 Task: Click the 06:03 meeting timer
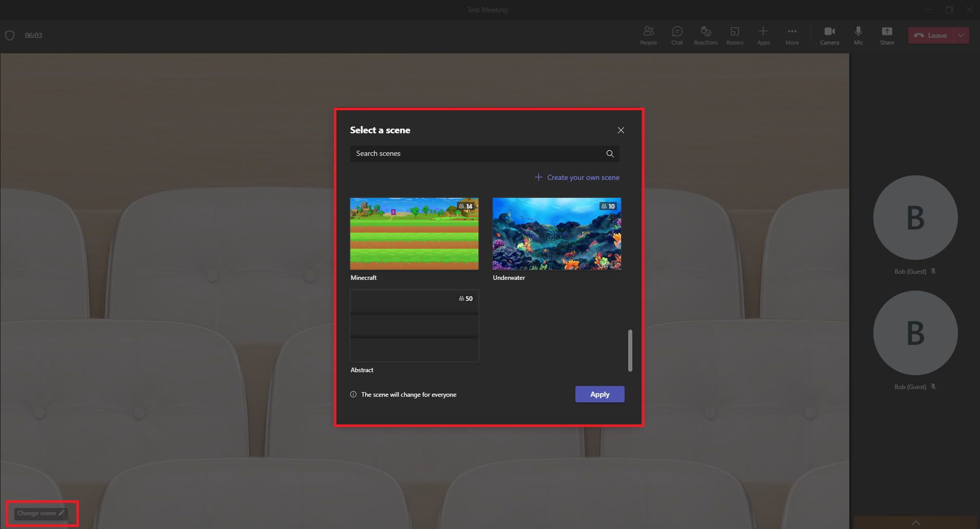[x=33, y=35]
